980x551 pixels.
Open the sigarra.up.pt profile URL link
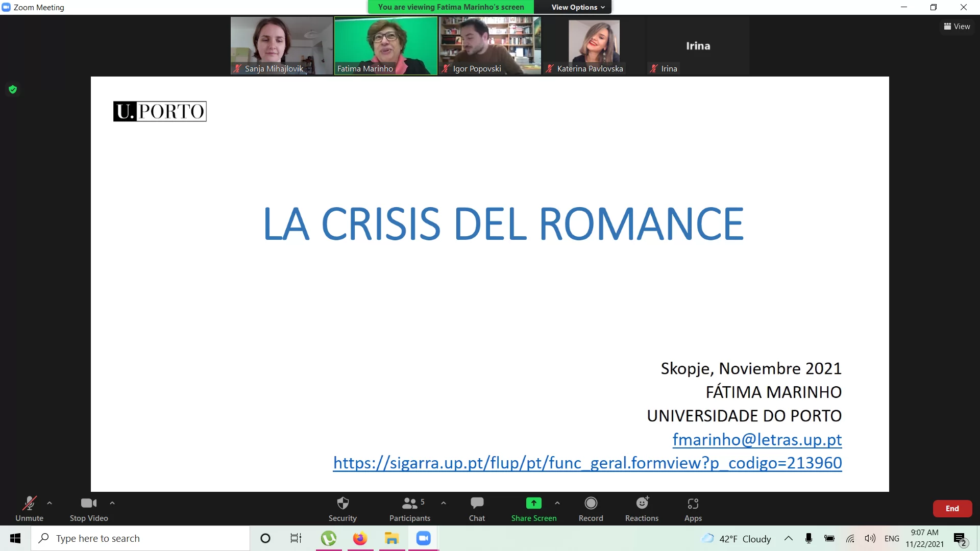coord(587,463)
